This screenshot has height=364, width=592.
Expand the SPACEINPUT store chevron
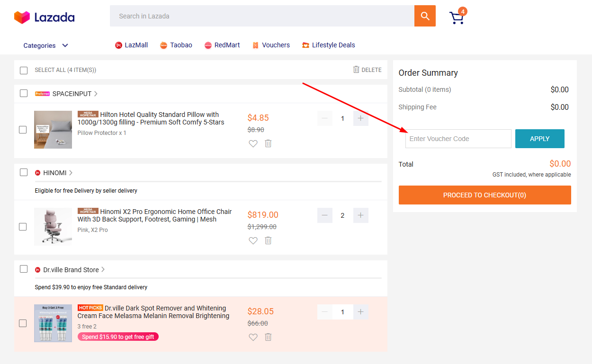pos(96,93)
